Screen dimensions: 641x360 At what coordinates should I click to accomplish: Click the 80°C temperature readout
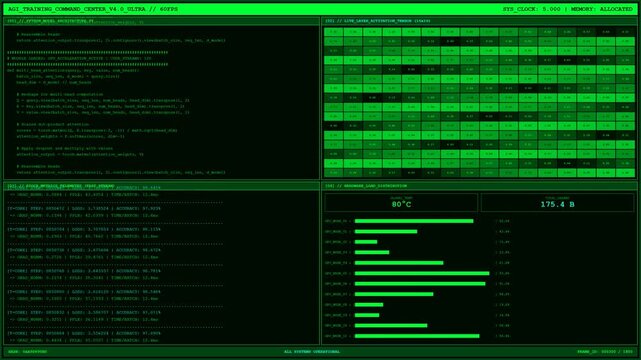(401, 204)
